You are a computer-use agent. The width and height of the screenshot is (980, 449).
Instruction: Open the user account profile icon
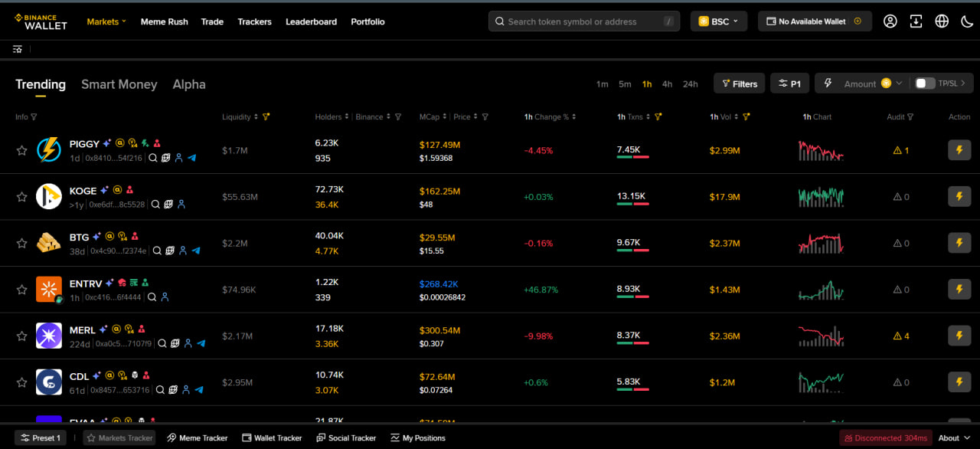890,21
